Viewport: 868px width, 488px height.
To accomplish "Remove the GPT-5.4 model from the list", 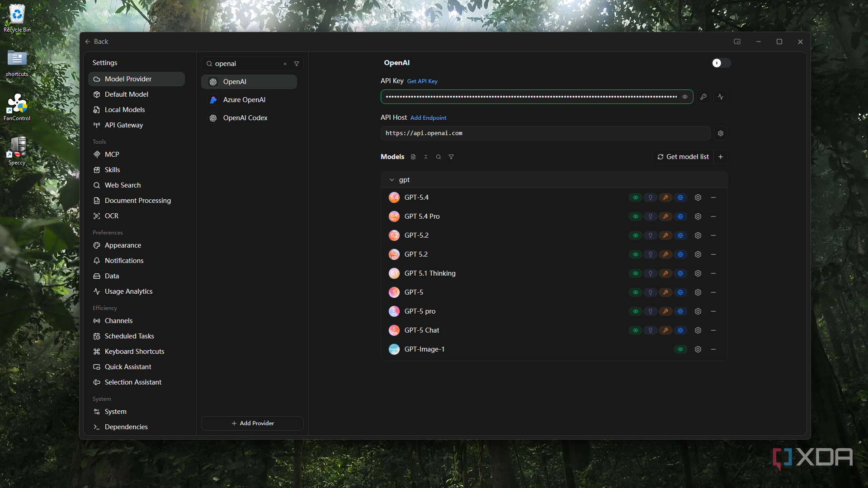I will (713, 197).
